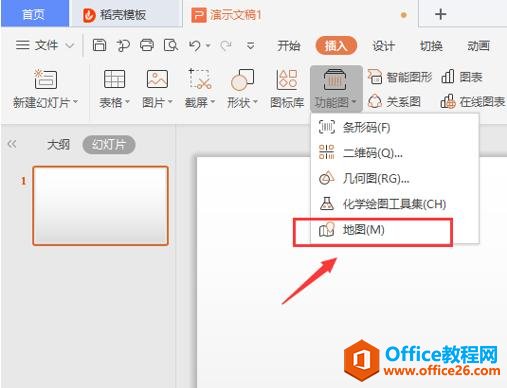Click the 功能图 icon button
This screenshot has width=507, height=388.
coord(335,79)
